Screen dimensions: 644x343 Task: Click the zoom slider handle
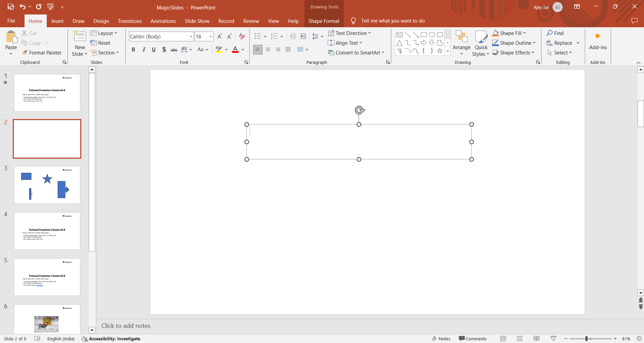pos(587,339)
